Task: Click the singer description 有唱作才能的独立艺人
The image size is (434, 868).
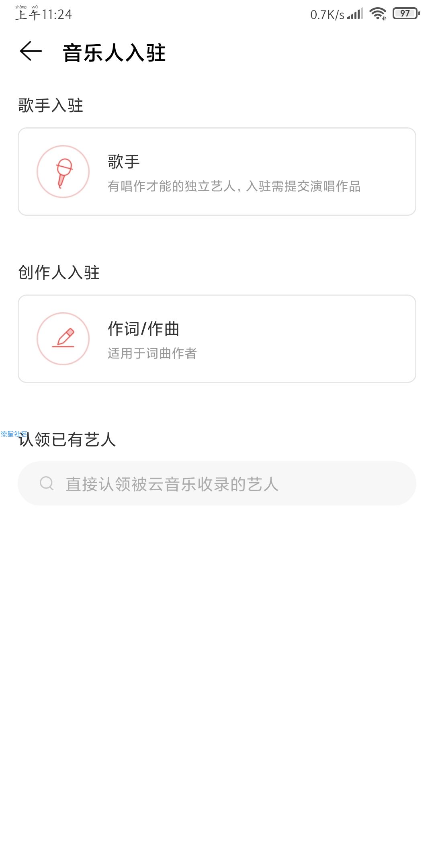Action: point(172,186)
